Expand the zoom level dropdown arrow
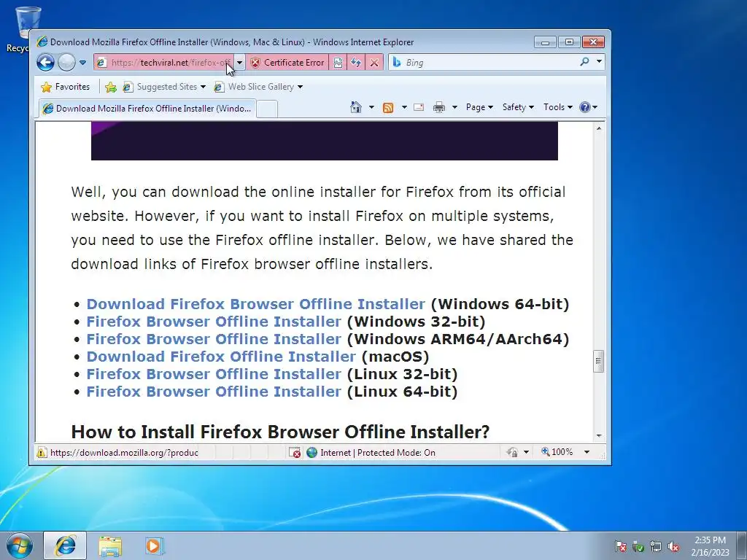Viewport: 747px width, 560px height. pyautogui.click(x=587, y=452)
